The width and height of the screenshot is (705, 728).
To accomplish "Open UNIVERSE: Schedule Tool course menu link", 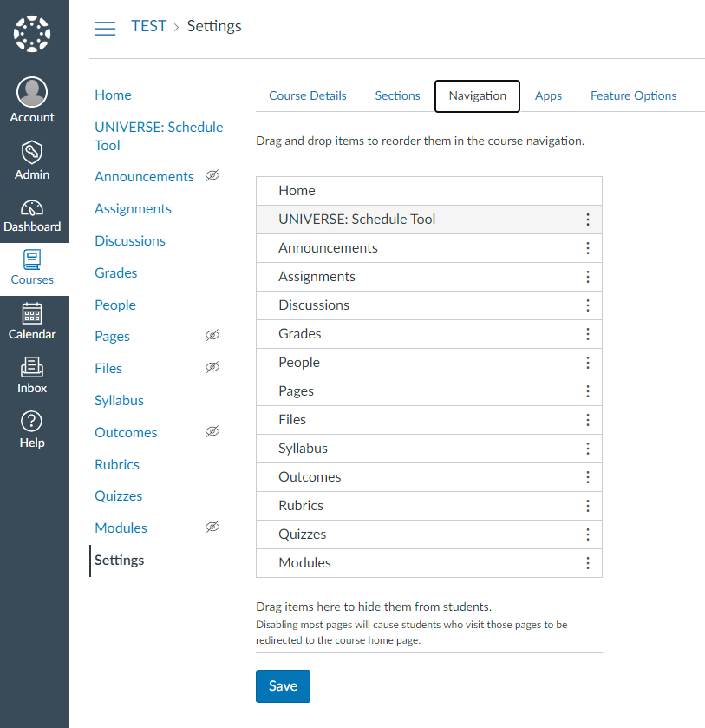I will click(x=159, y=136).
